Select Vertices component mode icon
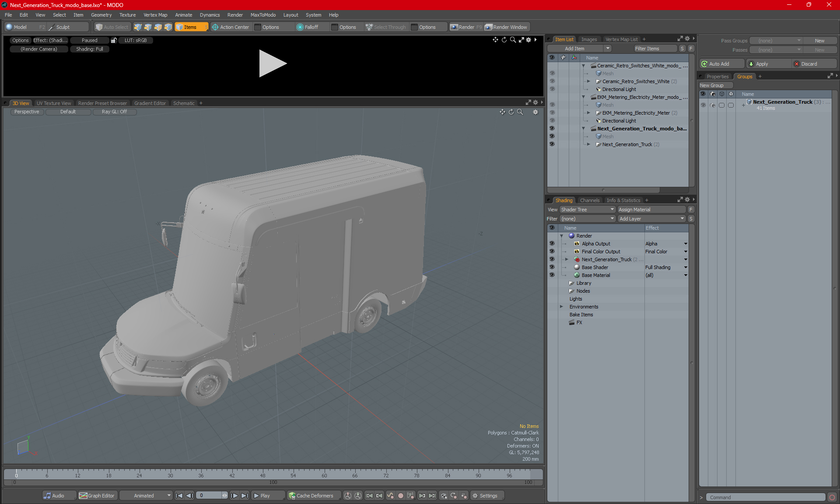 tap(138, 27)
